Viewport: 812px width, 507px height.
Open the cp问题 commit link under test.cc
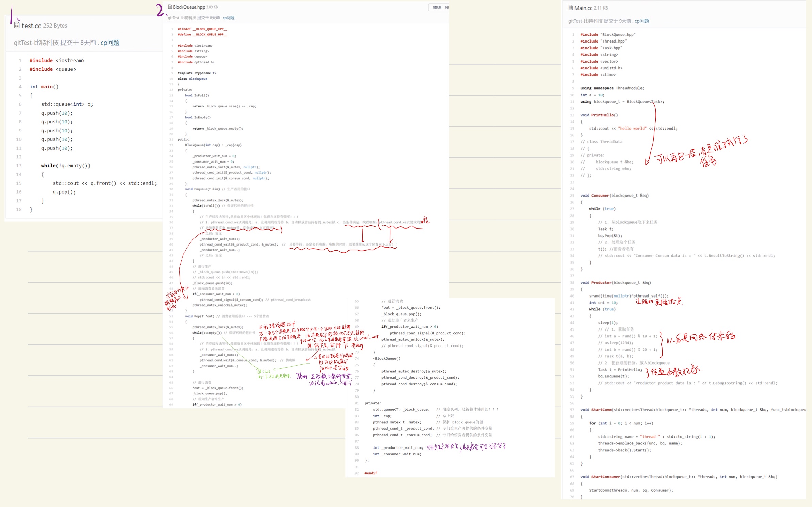[x=110, y=43]
